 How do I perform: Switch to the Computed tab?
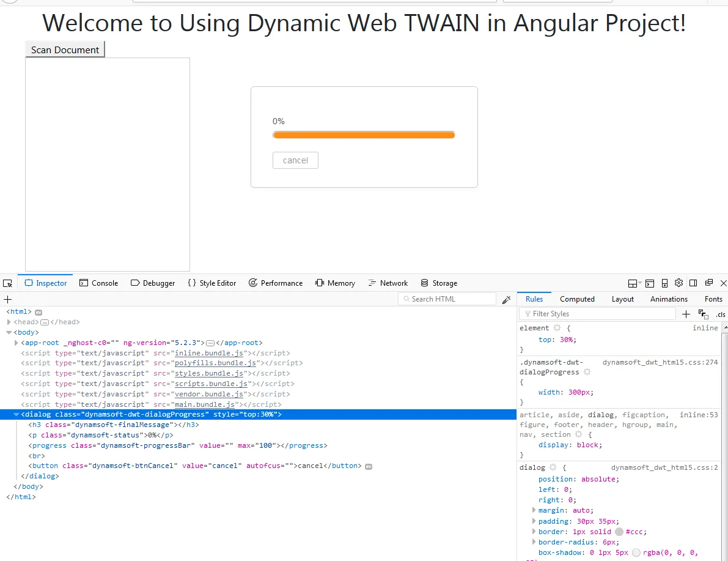point(577,299)
